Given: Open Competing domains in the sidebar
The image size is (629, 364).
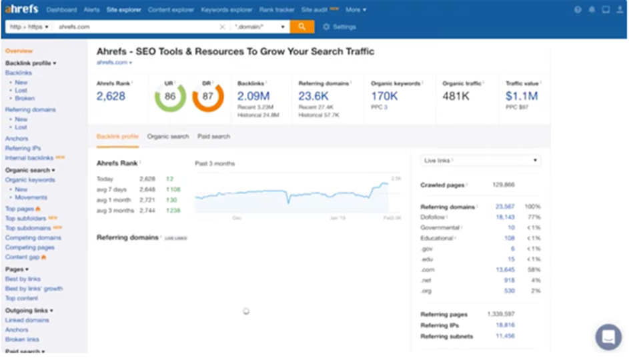Looking at the screenshot, I should (x=33, y=238).
